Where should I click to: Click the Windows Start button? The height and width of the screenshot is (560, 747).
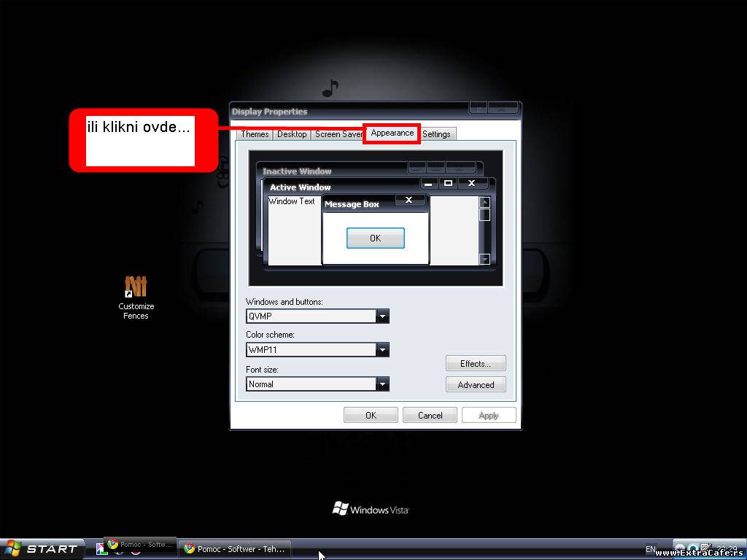(x=42, y=549)
